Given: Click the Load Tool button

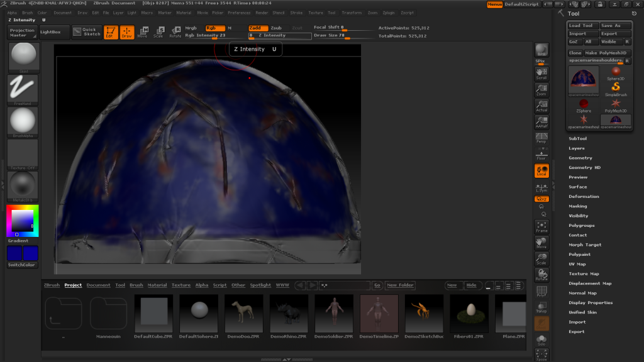Looking at the screenshot, I should pos(583,25).
